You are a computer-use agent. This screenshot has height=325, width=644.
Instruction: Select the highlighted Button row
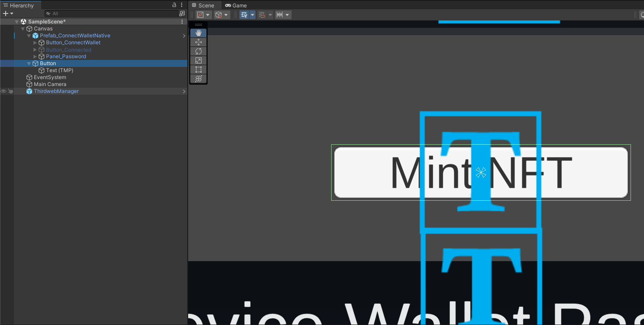pos(94,63)
